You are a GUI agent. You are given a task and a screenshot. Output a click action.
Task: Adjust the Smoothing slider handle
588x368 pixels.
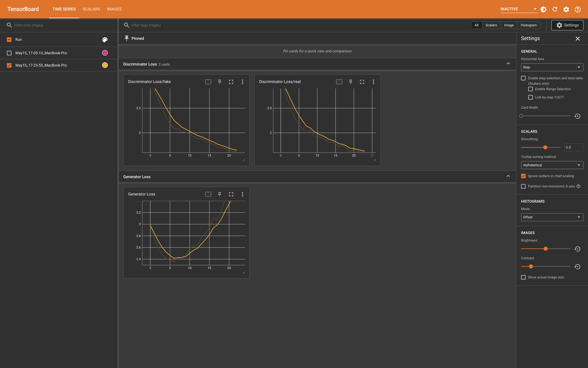pyautogui.click(x=545, y=148)
